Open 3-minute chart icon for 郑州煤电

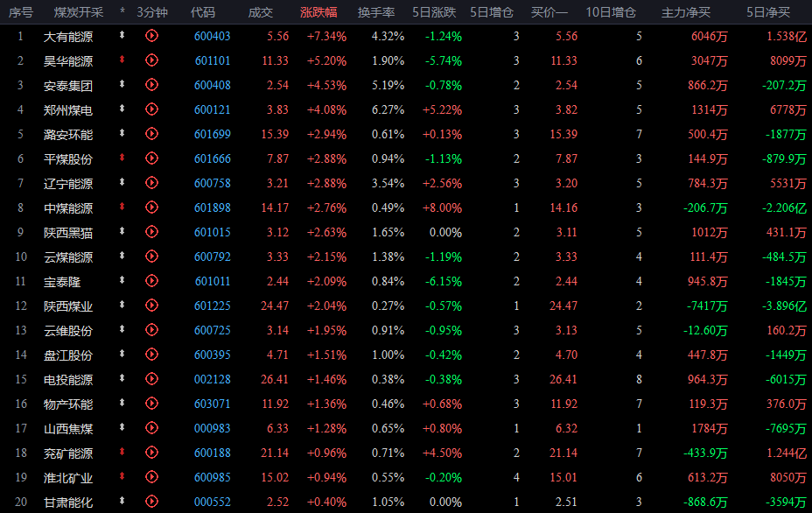[x=151, y=109]
